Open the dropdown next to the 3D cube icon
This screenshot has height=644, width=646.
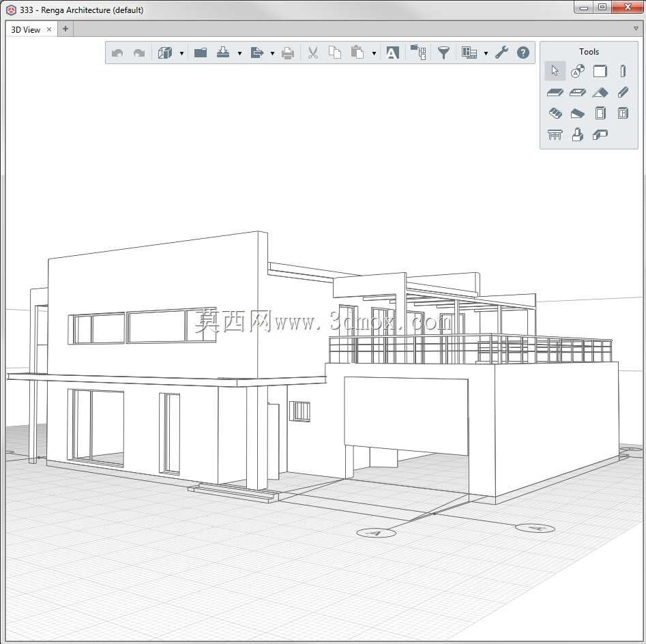point(181,53)
